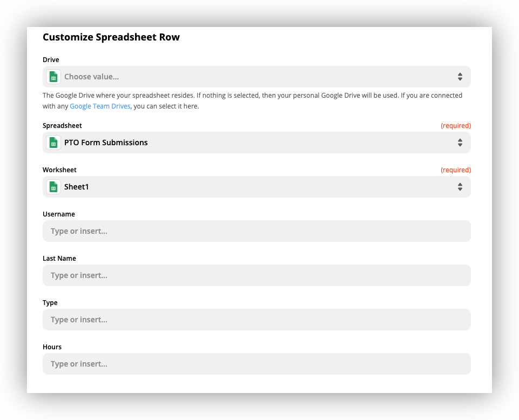Viewport: 519px width, 420px height.
Task: Click the Hours field label
Action: (52, 347)
